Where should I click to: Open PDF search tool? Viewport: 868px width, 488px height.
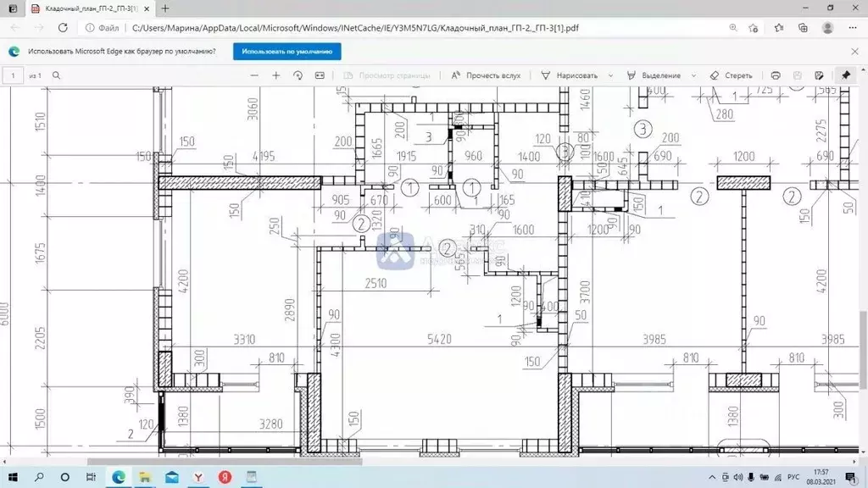tap(57, 75)
